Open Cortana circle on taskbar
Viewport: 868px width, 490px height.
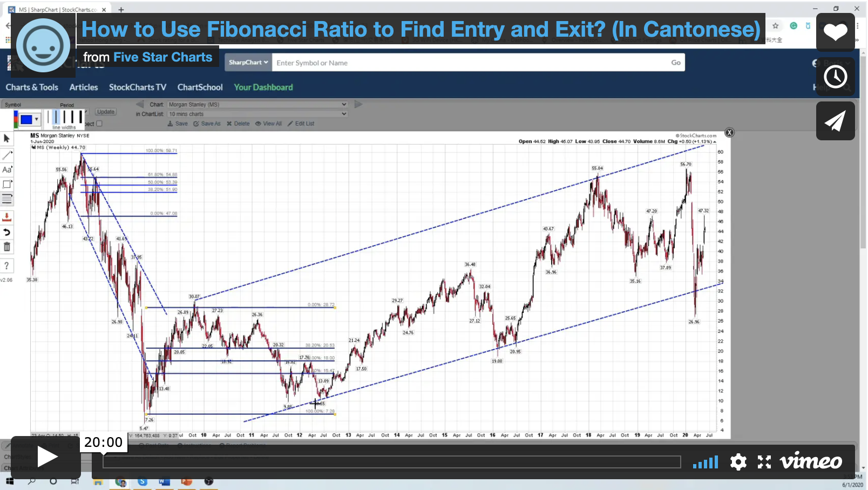[x=53, y=481]
